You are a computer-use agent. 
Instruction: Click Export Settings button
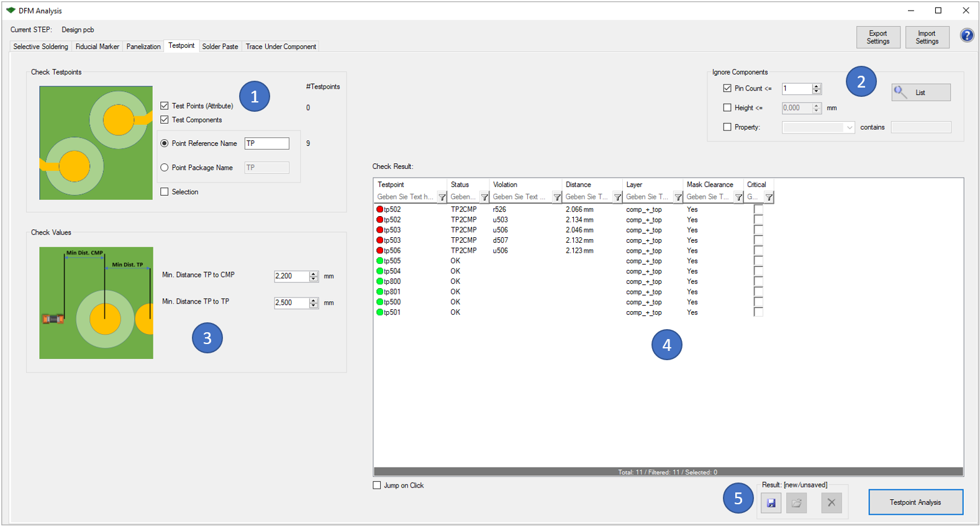click(878, 37)
